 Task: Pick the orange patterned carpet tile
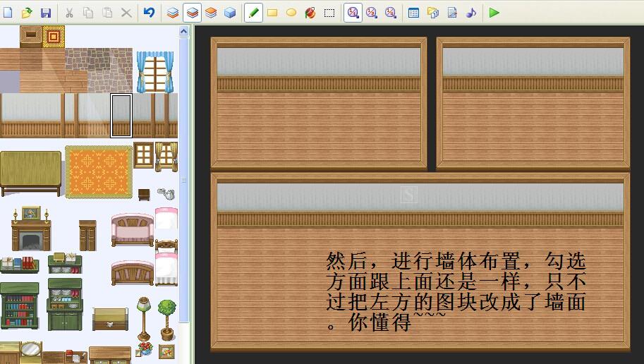pos(99,171)
